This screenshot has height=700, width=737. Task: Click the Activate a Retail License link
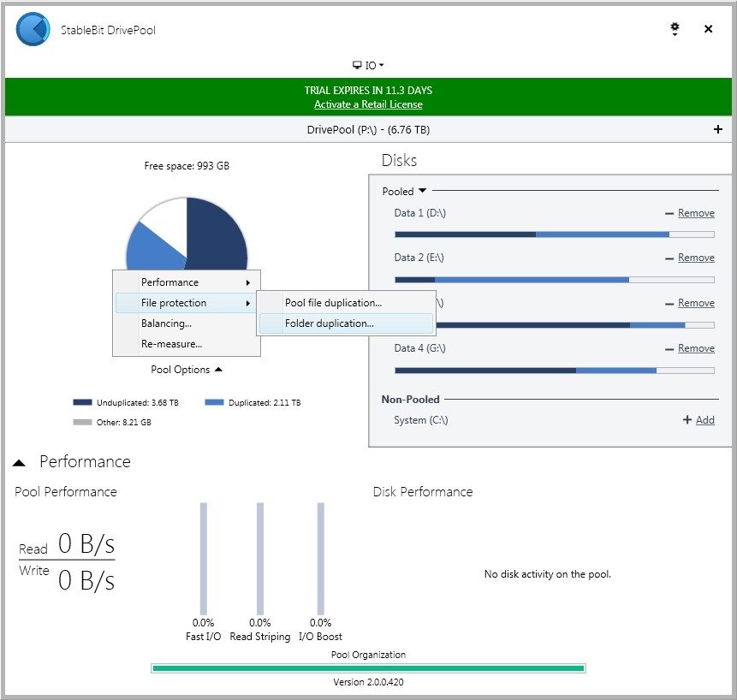[368, 104]
